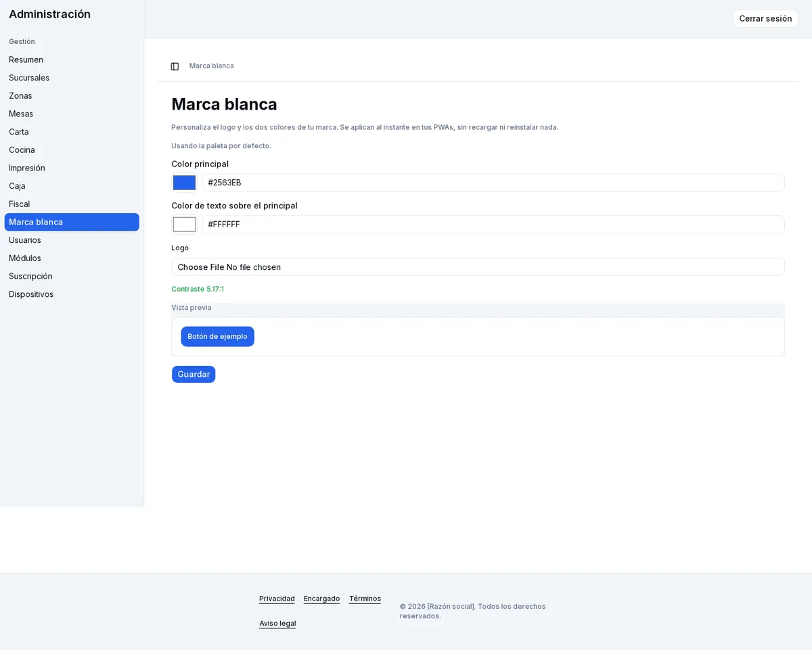
Task: Click the Botón de ejemplo preview
Action: pos(217,337)
